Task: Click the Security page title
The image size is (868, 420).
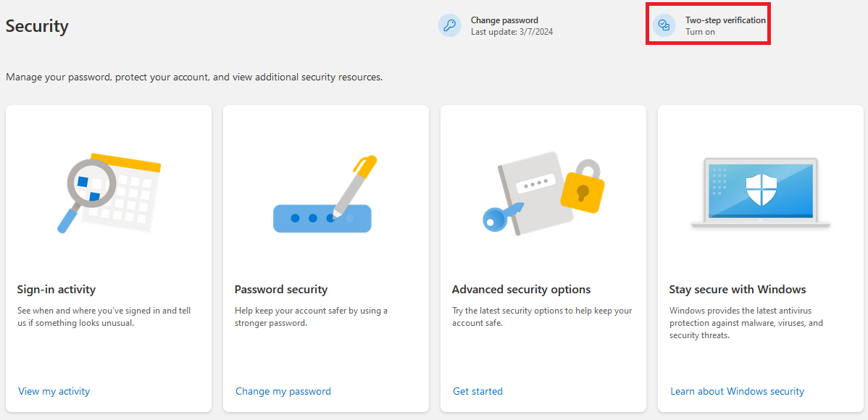Action: 37,26
